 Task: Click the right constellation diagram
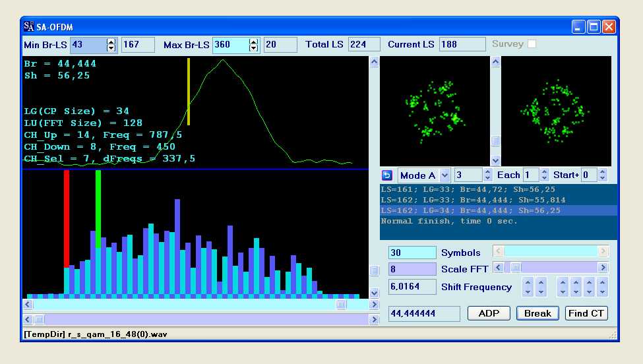click(556, 111)
